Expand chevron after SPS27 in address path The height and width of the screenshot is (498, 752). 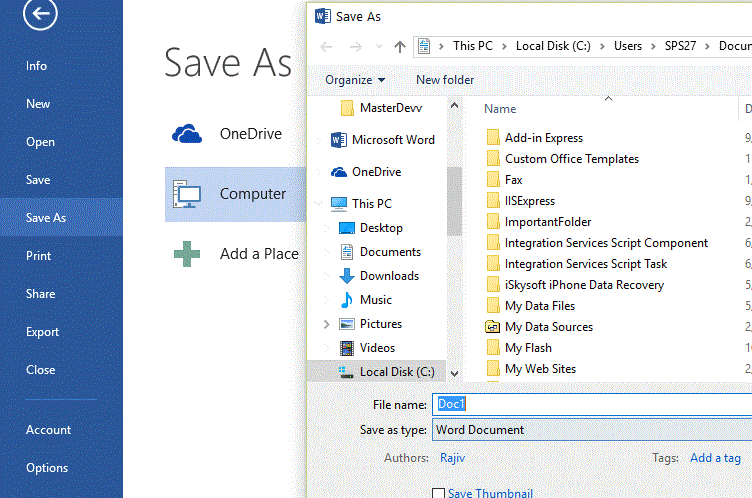click(707, 47)
